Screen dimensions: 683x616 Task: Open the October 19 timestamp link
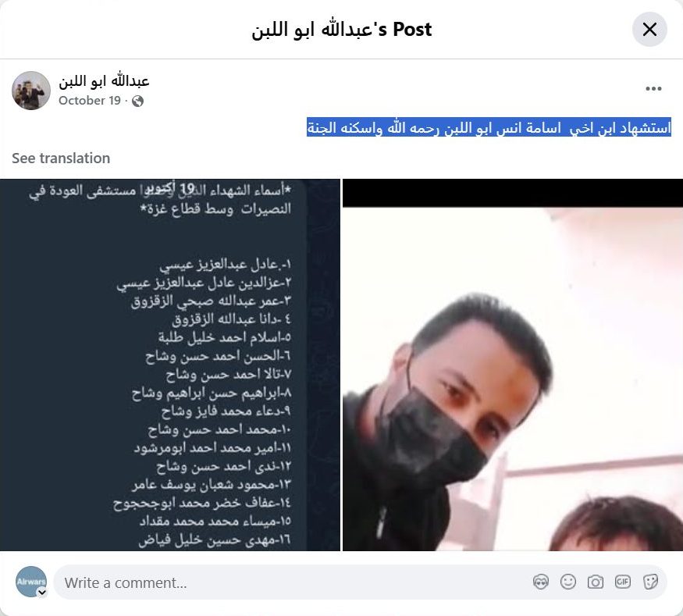tap(90, 101)
